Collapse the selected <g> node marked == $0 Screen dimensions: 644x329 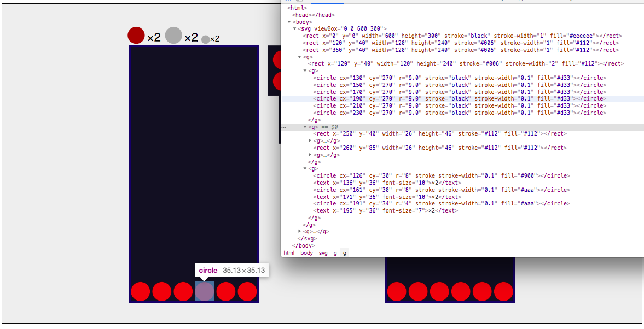click(305, 126)
